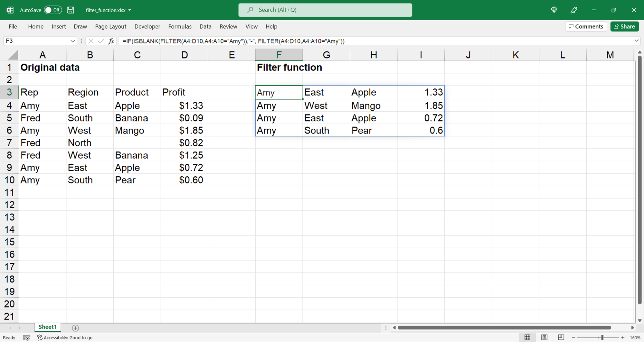This screenshot has width=644, height=342.
Task: Confirm formula entry with the checkmark icon
Action: (x=101, y=41)
